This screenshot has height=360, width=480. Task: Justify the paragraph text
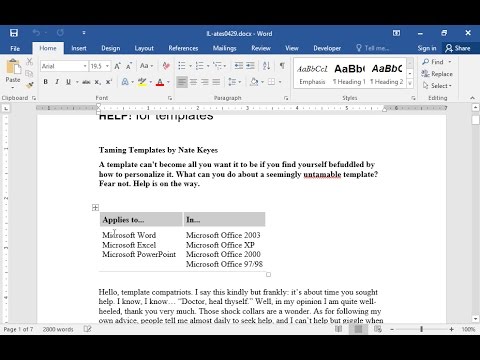point(216,82)
